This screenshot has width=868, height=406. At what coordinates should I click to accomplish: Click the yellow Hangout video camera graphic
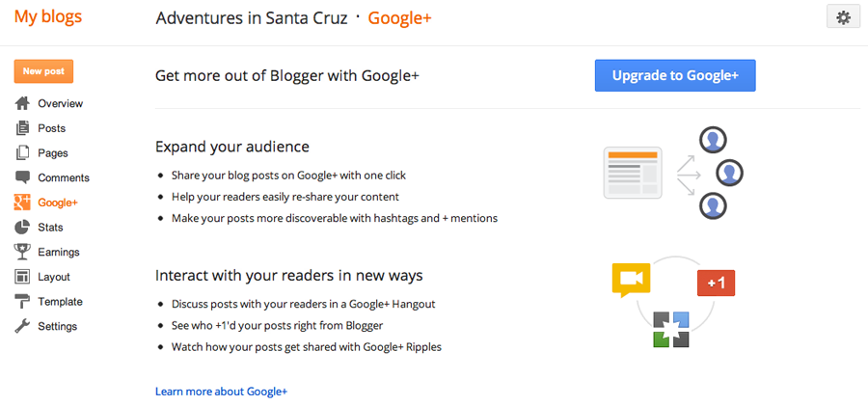point(631,279)
